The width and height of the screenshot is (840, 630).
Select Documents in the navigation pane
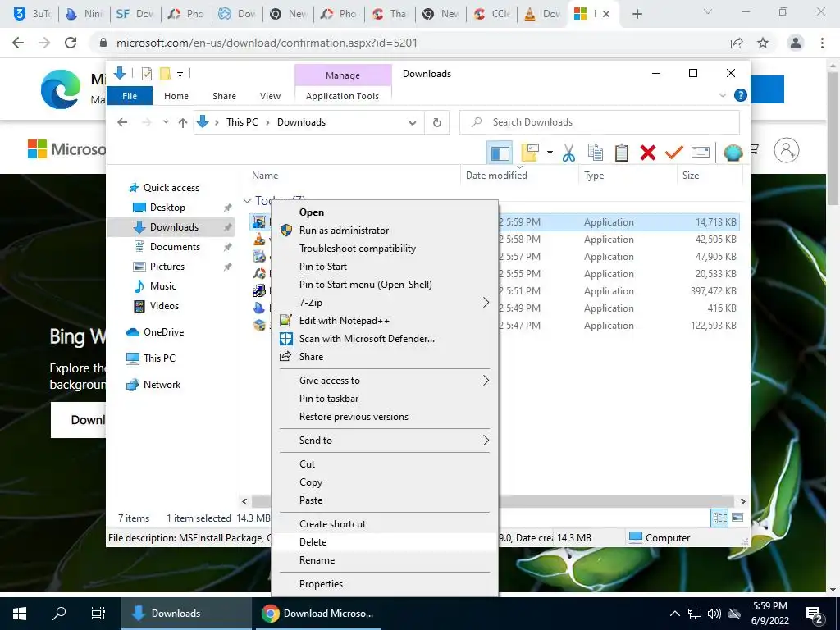click(x=175, y=246)
